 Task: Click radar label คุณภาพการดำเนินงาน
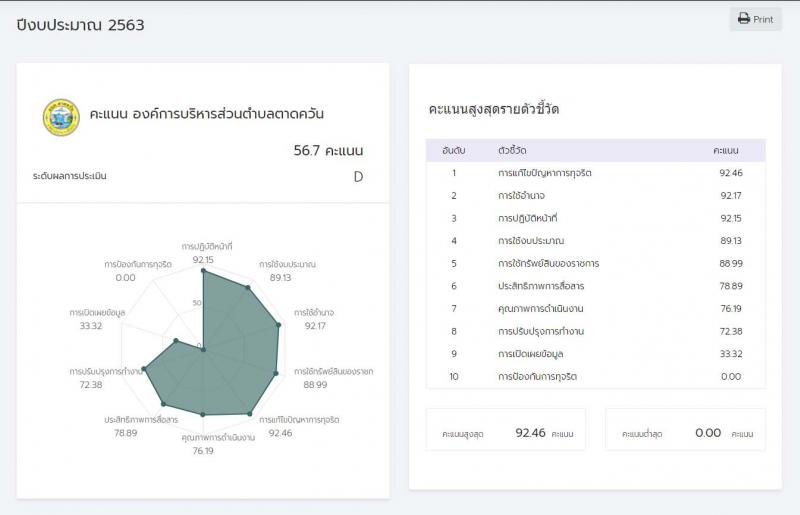point(218,437)
